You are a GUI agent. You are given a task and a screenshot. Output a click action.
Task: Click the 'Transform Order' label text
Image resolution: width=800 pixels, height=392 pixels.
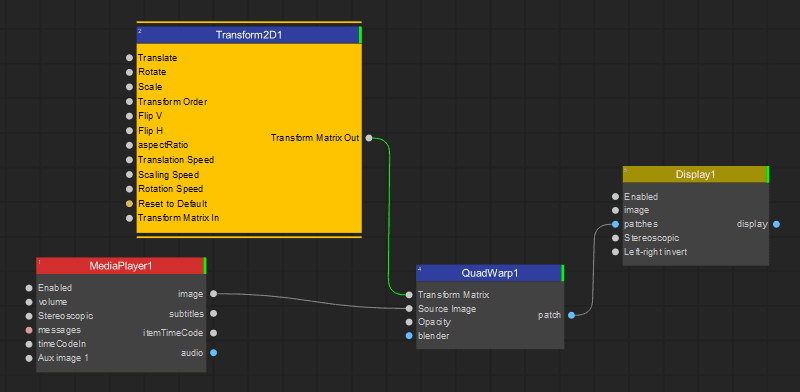pyautogui.click(x=172, y=102)
